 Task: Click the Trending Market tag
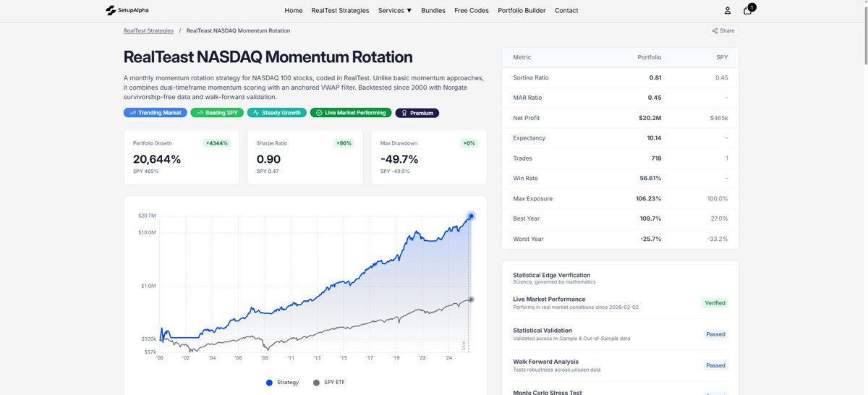pyautogui.click(x=156, y=113)
